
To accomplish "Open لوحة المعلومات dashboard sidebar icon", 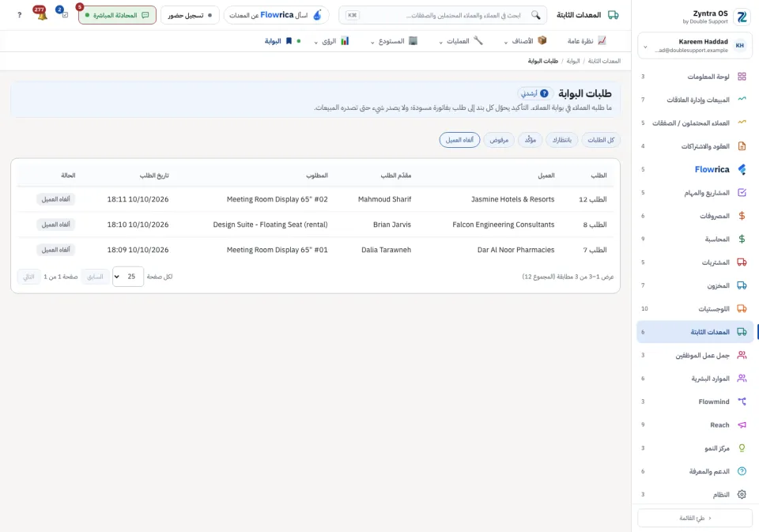I will [x=742, y=77].
